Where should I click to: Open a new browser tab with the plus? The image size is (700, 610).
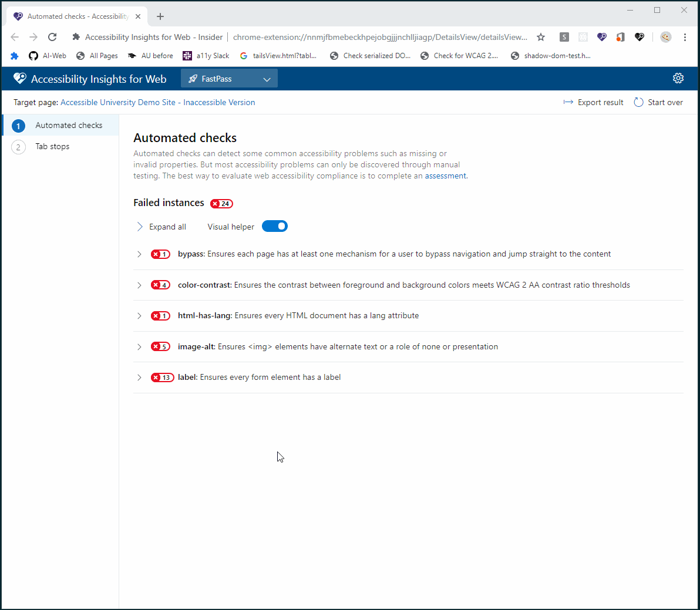[160, 16]
